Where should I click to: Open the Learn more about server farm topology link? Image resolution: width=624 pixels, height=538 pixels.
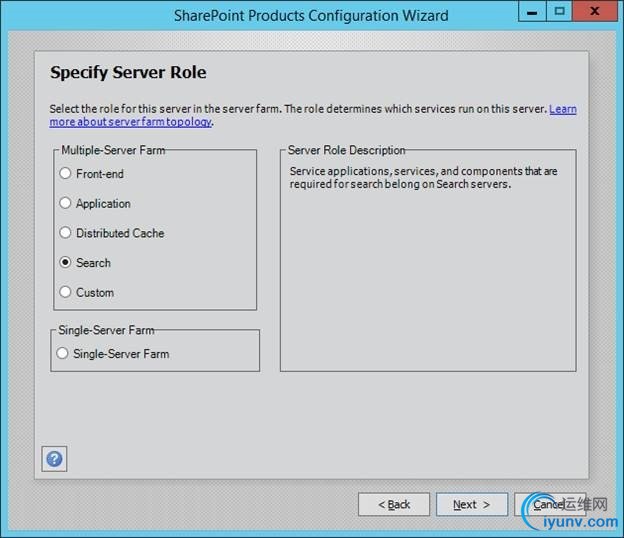pyautogui.click(x=131, y=122)
